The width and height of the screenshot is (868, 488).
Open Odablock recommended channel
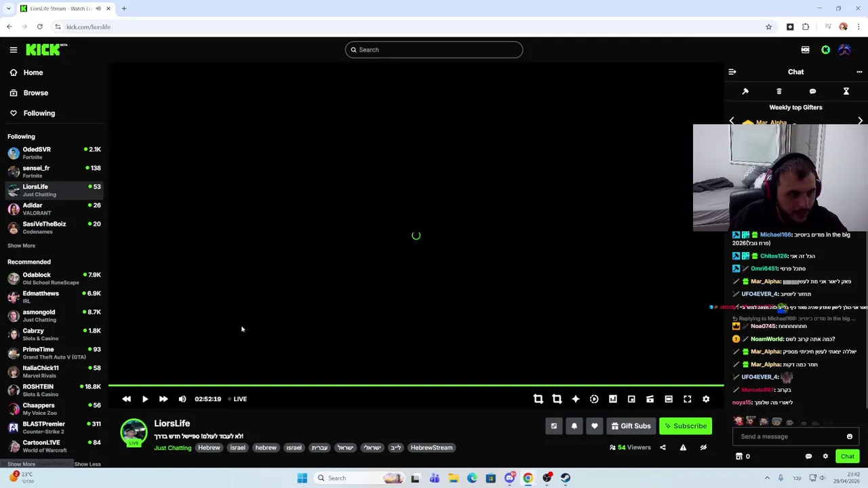coord(54,279)
